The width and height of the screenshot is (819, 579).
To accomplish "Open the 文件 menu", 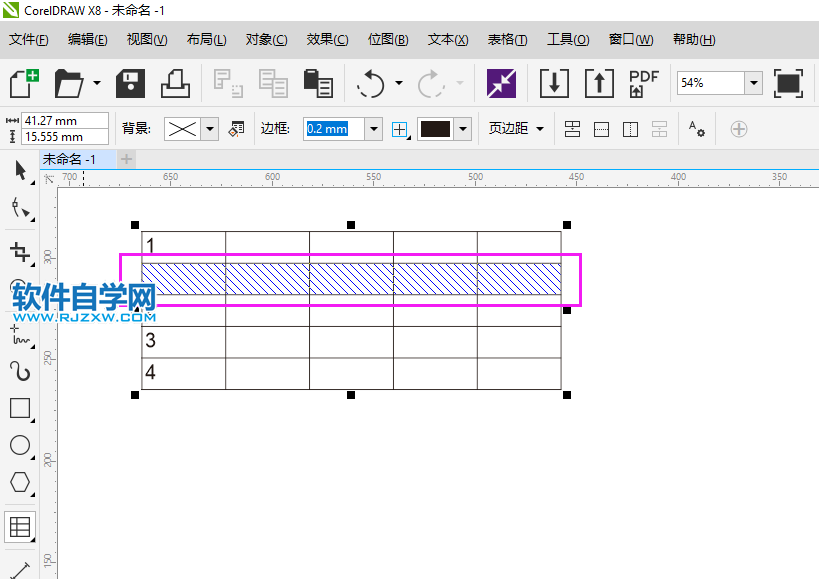I will (29, 40).
